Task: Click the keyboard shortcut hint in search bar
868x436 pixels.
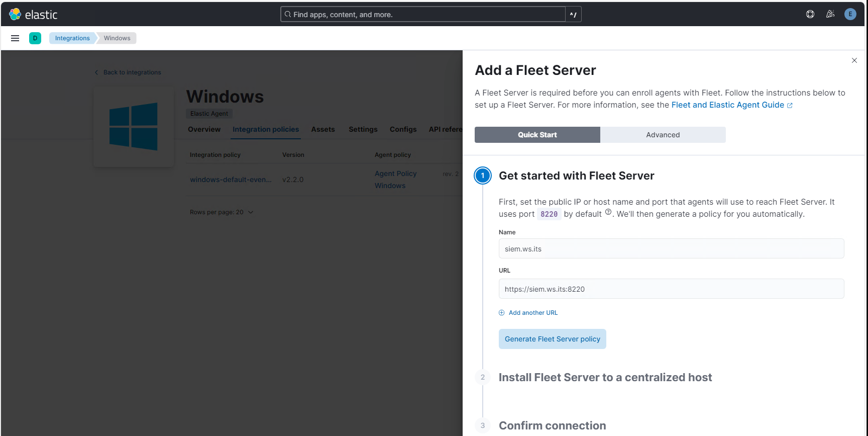Action: coord(573,15)
